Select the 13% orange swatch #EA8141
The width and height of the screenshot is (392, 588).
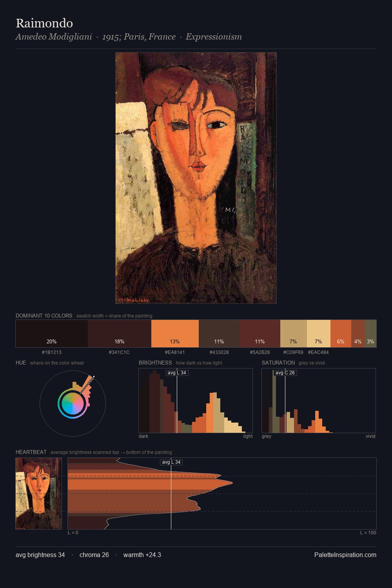pos(175,334)
